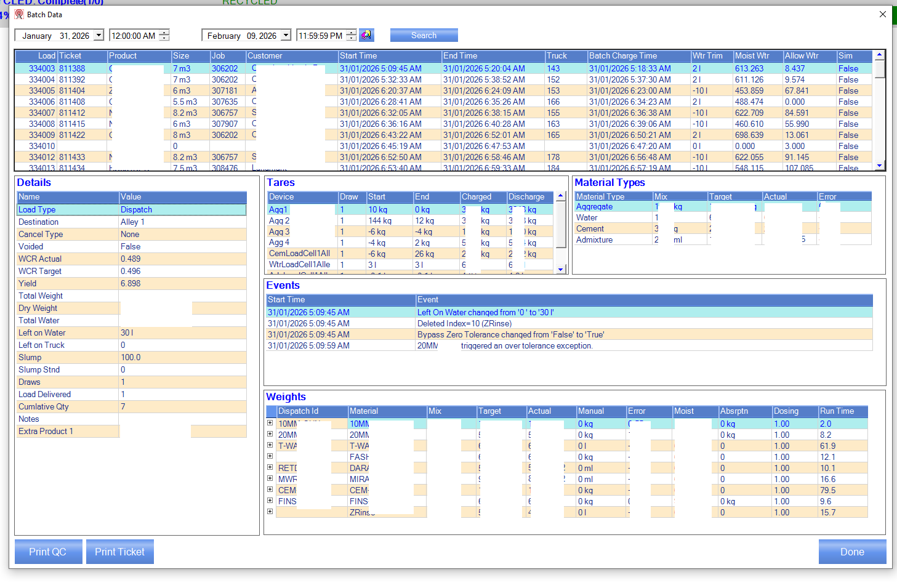The height and width of the screenshot is (588, 897).
Task: Click the Tares table scroll up arrow
Action: click(560, 196)
